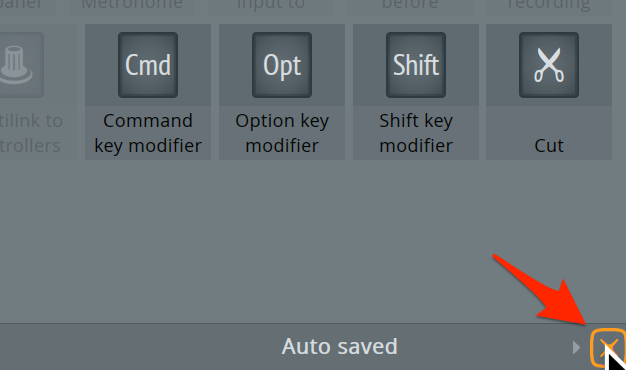Click the faded 'Multilink to controllers' label

click(30, 133)
